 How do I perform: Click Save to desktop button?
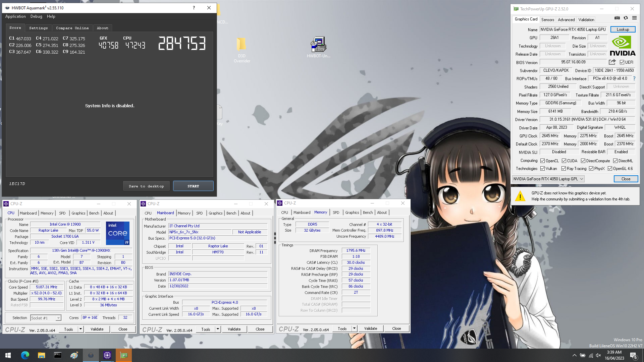(146, 186)
